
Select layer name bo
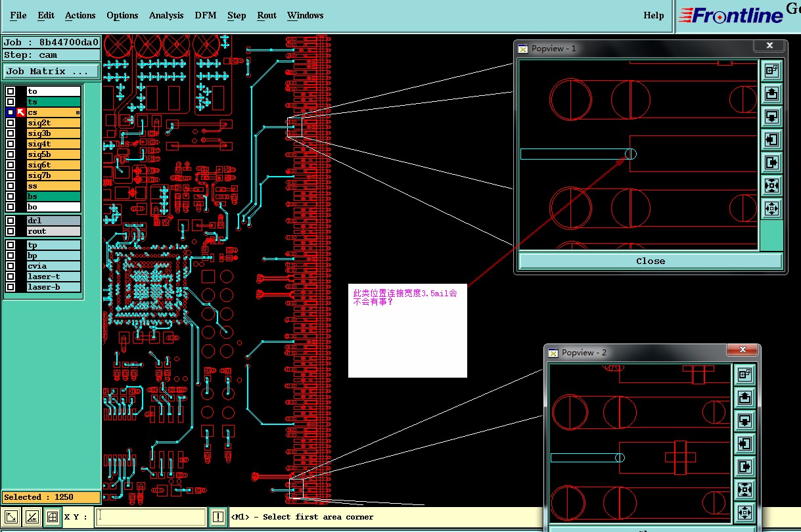(x=53, y=207)
